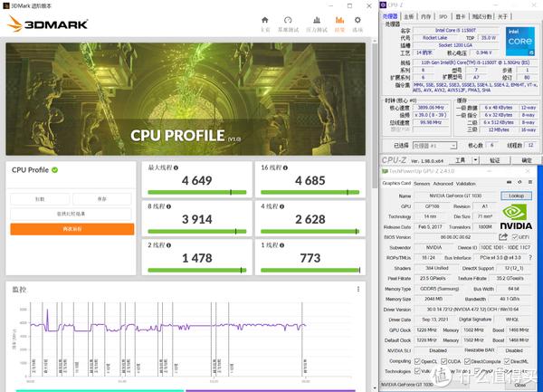Viewport: 543px width, 392px height.
Task: Click the info icon beside 最大线程
Action: 176,168
